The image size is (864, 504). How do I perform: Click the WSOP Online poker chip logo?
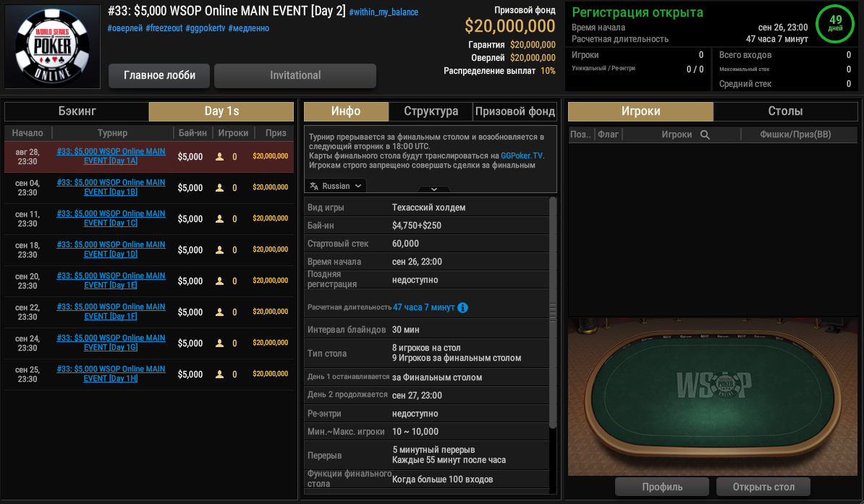click(52, 46)
